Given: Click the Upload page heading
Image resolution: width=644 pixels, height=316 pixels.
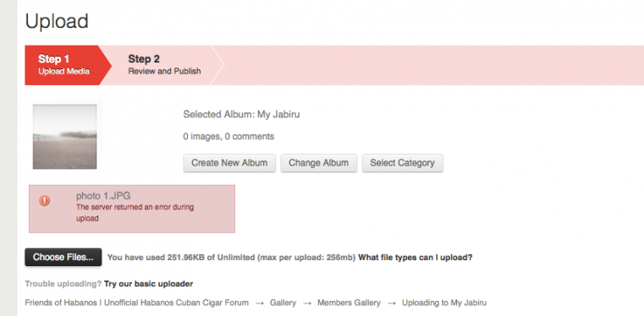Looking at the screenshot, I should point(57,21).
